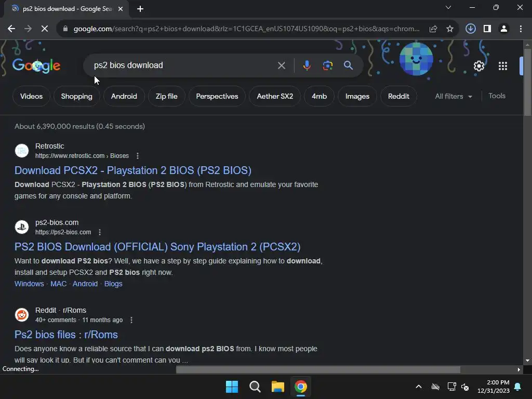Open search Tools

point(497,96)
